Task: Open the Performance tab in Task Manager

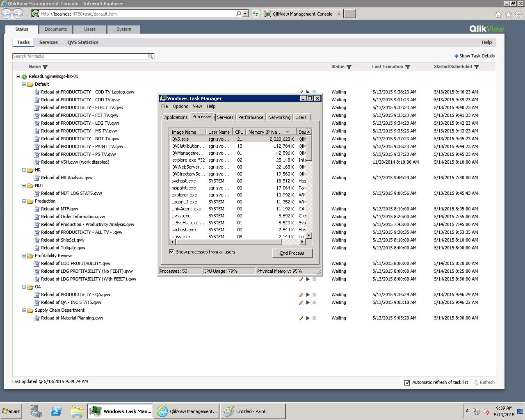Action: tap(251, 117)
